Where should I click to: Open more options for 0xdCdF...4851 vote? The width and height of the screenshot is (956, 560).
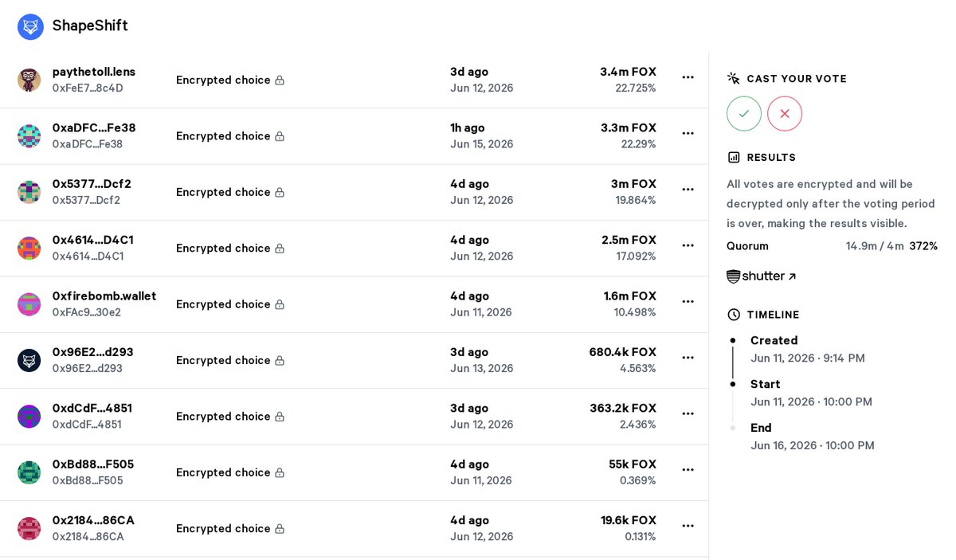pos(688,413)
